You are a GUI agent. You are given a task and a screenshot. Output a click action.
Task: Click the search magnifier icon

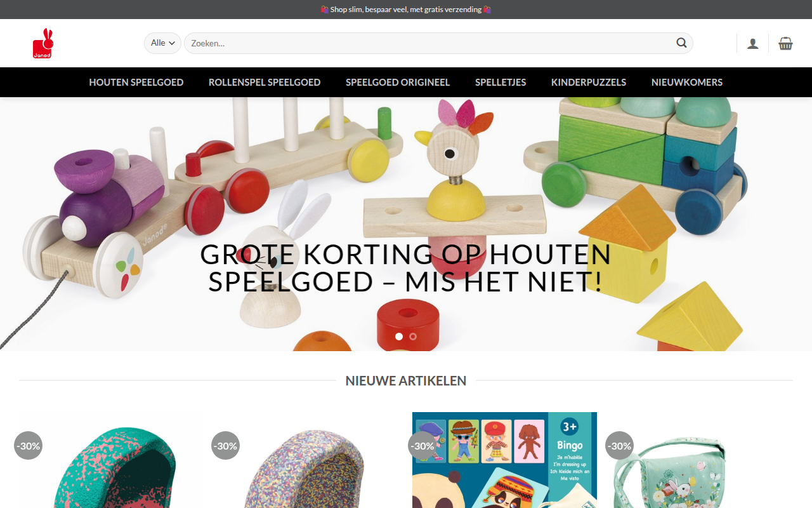click(x=681, y=43)
